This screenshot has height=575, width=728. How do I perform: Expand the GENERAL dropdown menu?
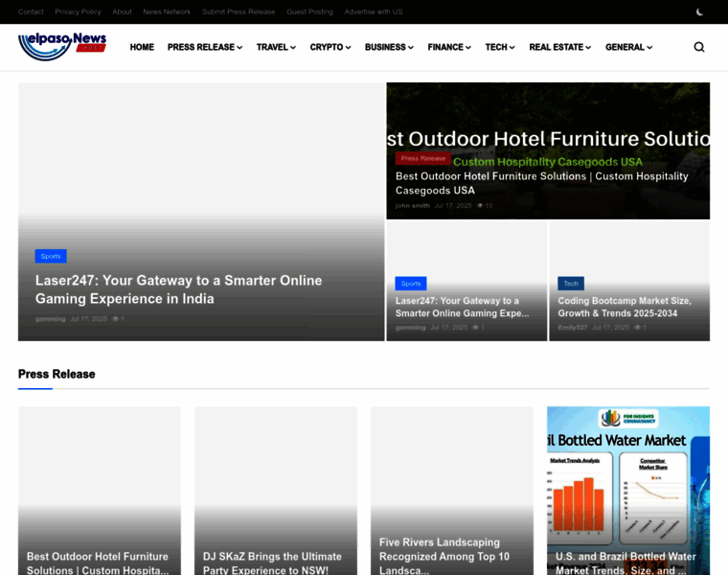628,47
